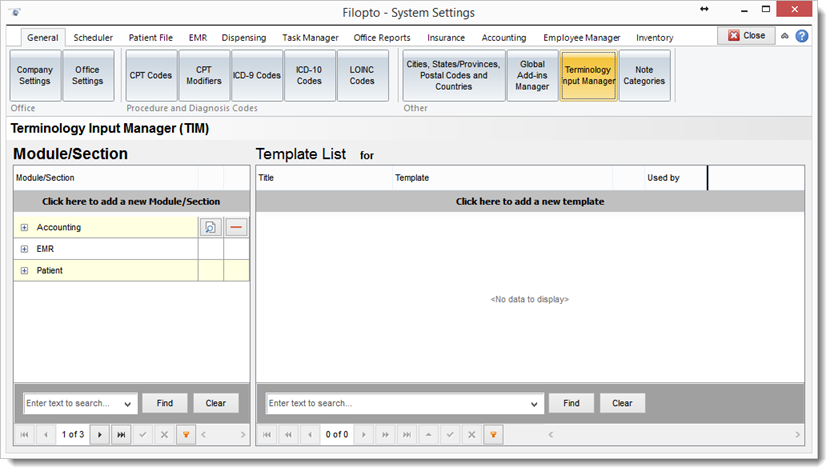Go to previous page in Template List navigator
The width and height of the screenshot is (833, 474).
[288, 435]
